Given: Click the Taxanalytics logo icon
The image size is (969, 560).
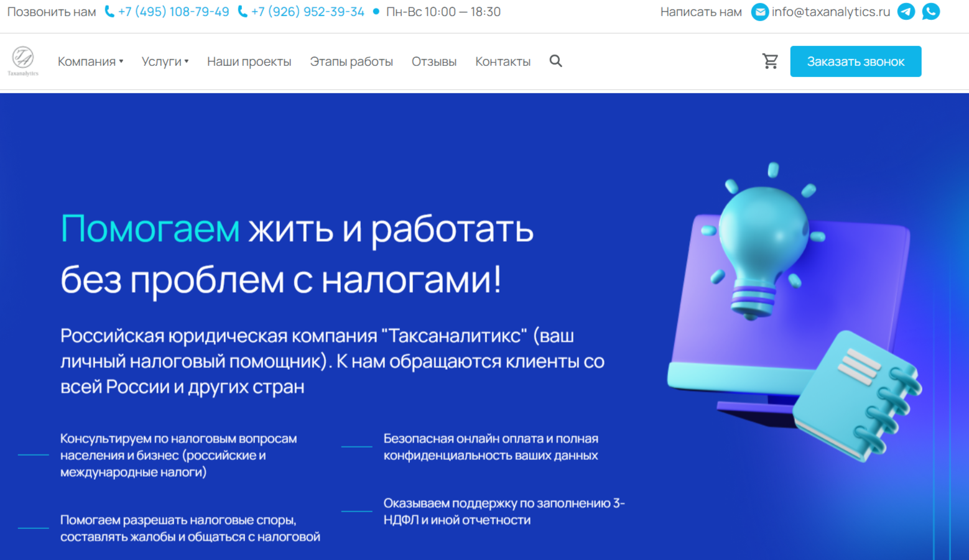Looking at the screenshot, I should [x=23, y=61].
